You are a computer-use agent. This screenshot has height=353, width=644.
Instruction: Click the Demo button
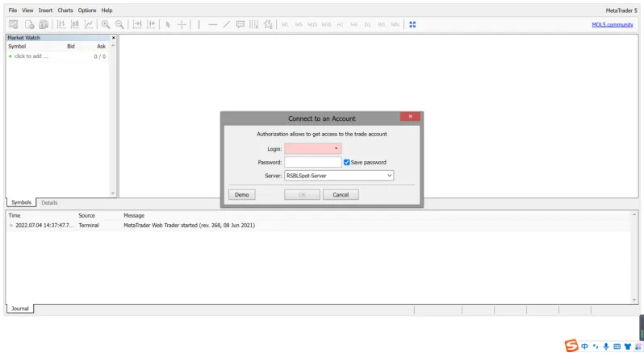point(242,195)
